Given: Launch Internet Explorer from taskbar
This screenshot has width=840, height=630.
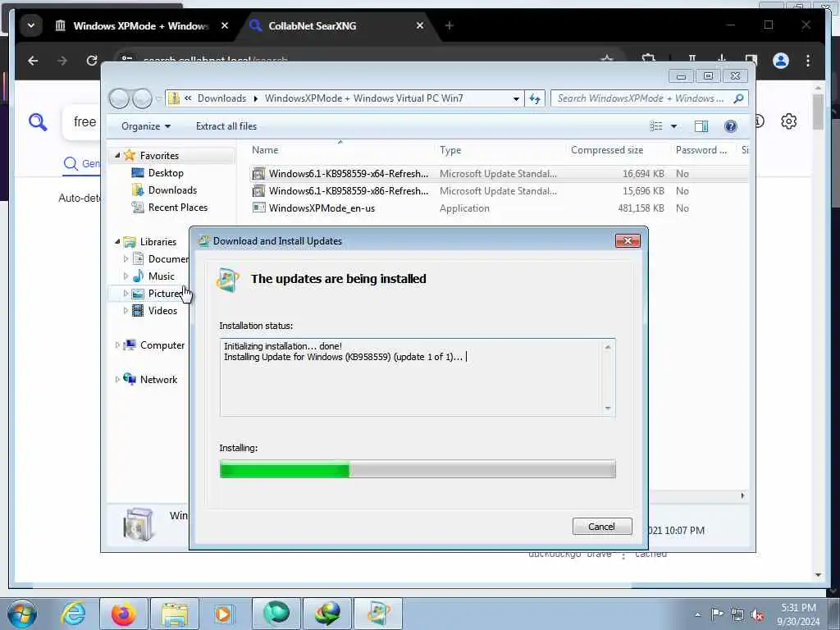Looking at the screenshot, I should pos(73,614).
